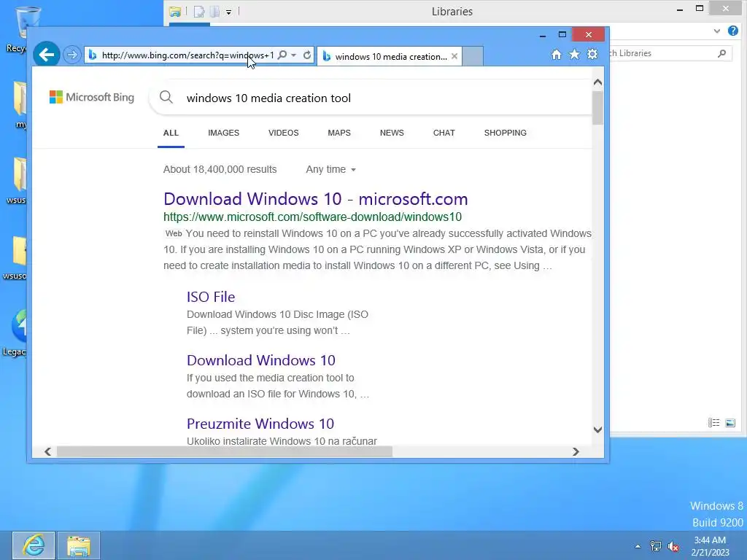Open the 'ISO File' sublink
Image resolution: width=747 pixels, height=560 pixels.
point(211,297)
